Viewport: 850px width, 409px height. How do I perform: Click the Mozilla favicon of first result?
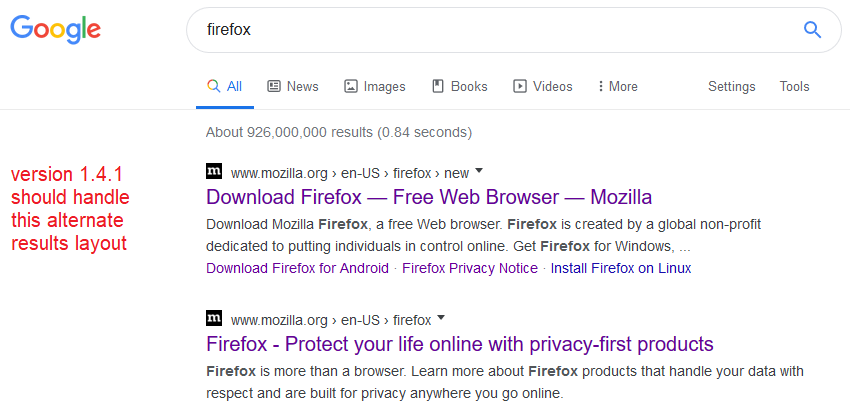(213, 171)
